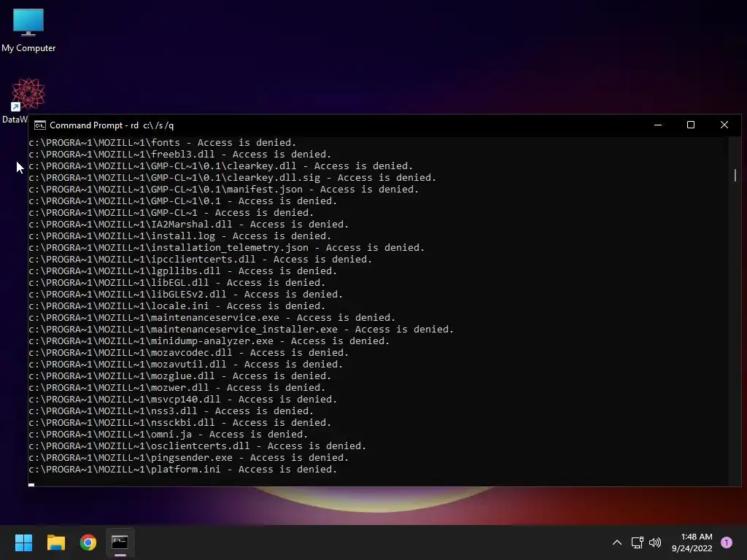Open the volume speaker tray icon
Screen dimensions: 747x560
click(656, 542)
